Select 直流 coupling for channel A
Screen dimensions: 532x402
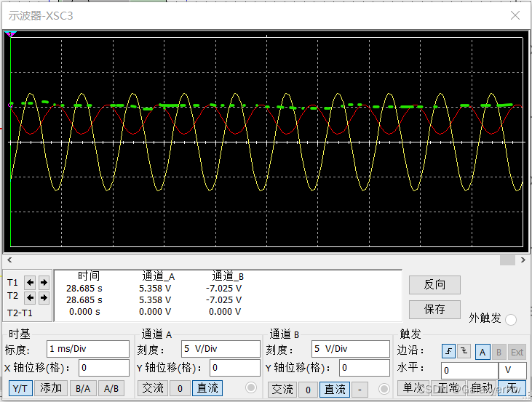coord(207,388)
